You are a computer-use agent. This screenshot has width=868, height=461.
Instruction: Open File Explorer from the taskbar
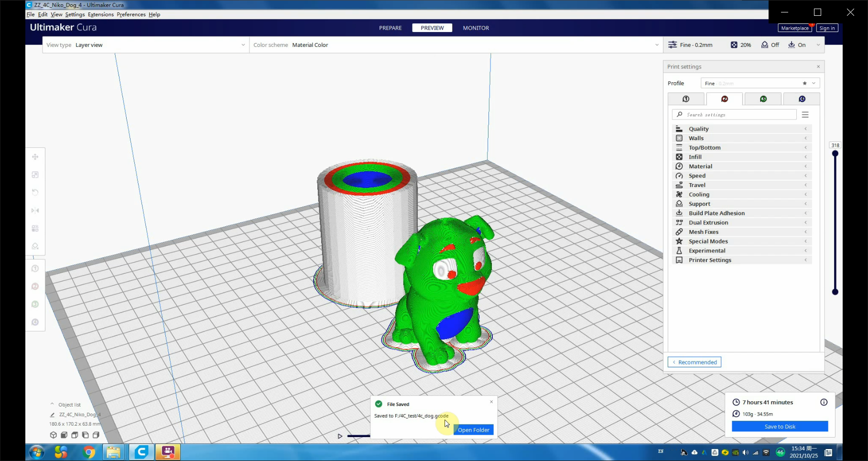(x=114, y=452)
